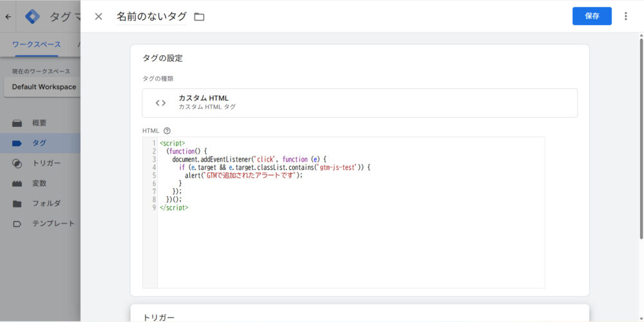The image size is (644, 322).
Task: Click inside the HTML code editor
Action: click(351, 245)
